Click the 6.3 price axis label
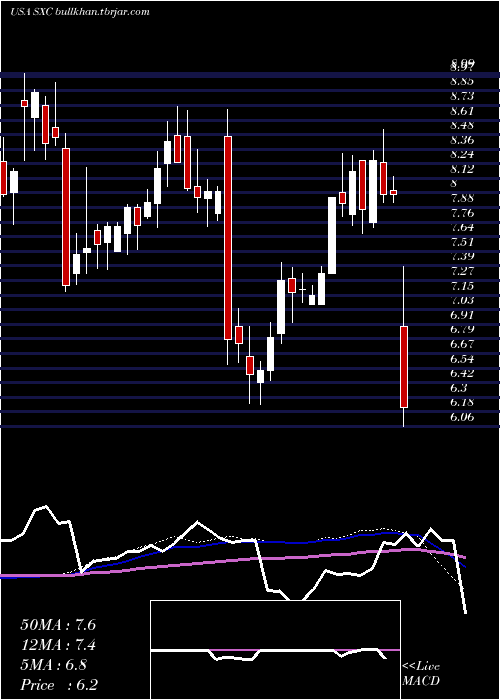 (459, 388)
